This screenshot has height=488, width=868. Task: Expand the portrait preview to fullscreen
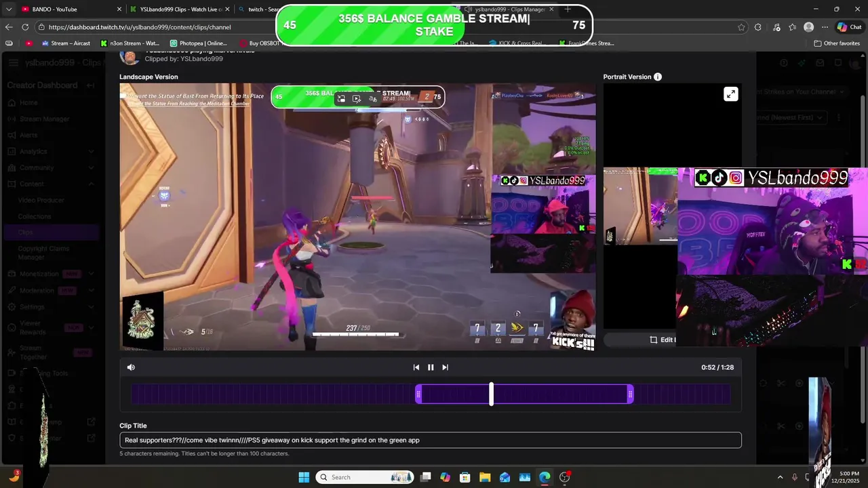tap(730, 94)
